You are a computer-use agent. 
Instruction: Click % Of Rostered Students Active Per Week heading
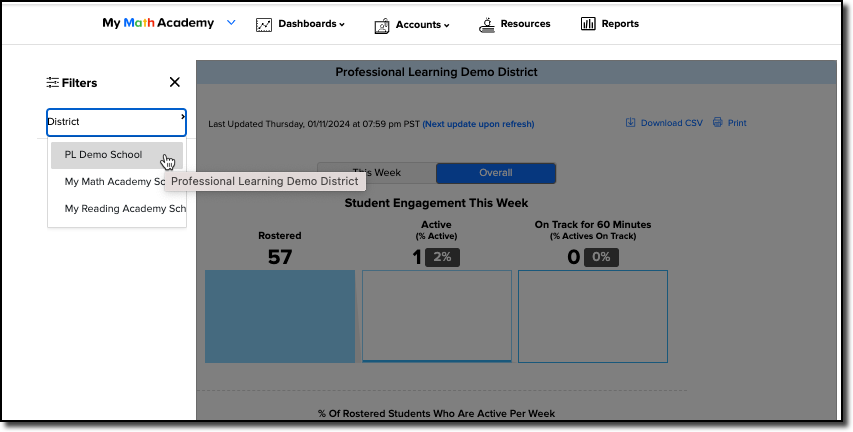pyautogui.click(x=437, y=414)
